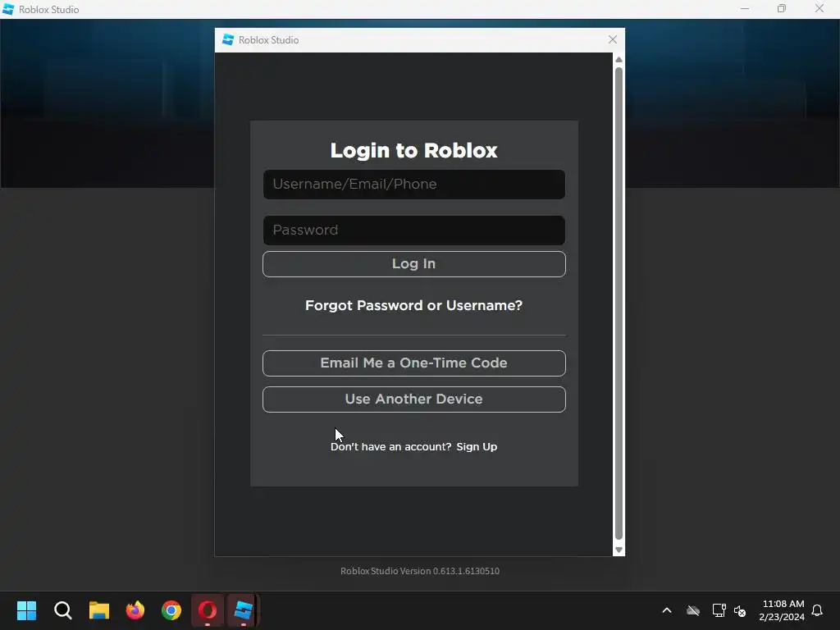Image resolution: width=840 pixels, height=630 pixels.
Task: Click the Roblox Studio logo in the dialog title
Action: [x=228, y=39]
